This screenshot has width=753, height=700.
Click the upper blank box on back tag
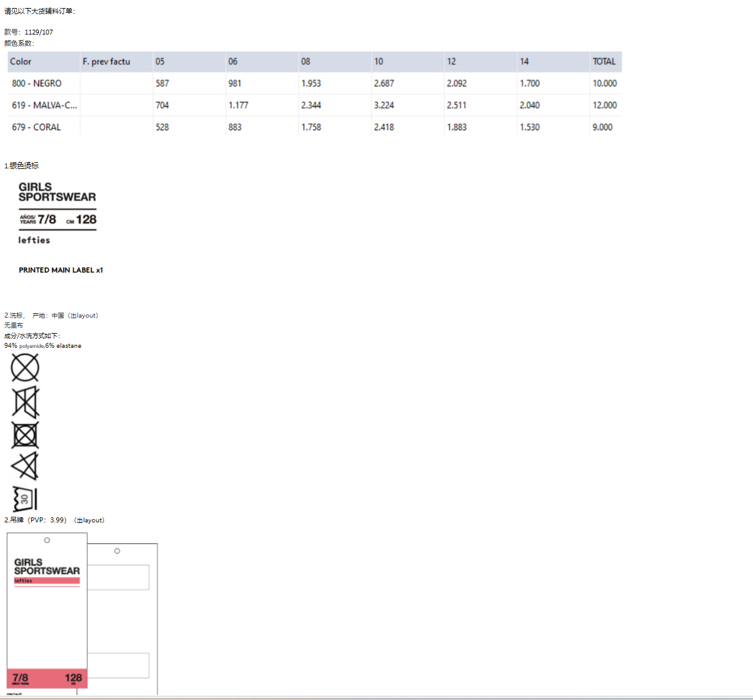pyautogui.click(x=118, y=577)
